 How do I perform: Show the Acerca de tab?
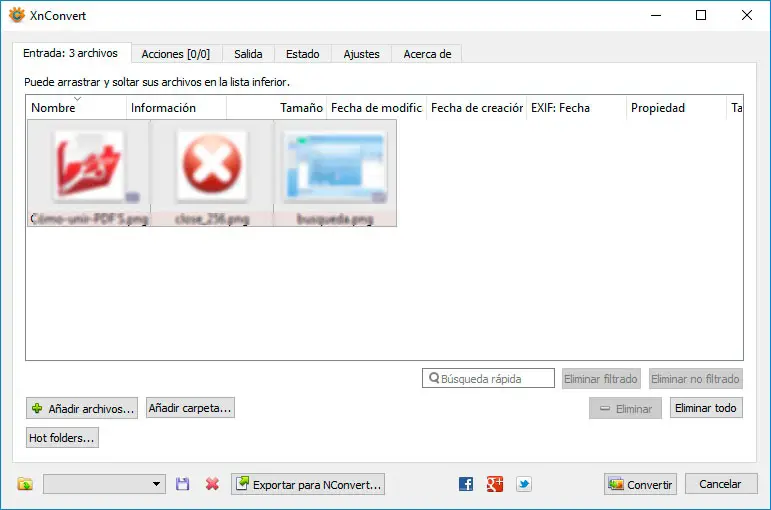coord(427,54)
